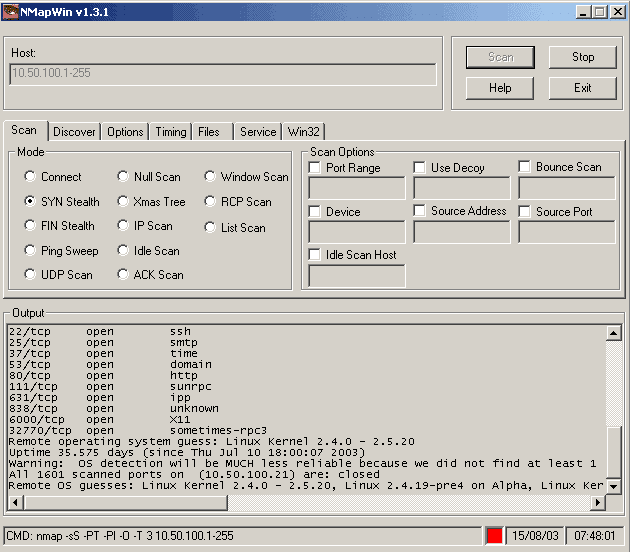
Task: Click the Stop button
Action: [583, 57]
